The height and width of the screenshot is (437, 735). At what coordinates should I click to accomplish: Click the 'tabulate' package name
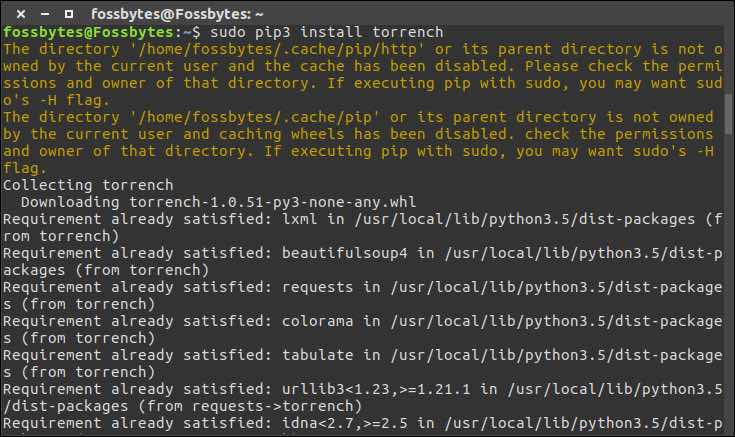point(316,355)
